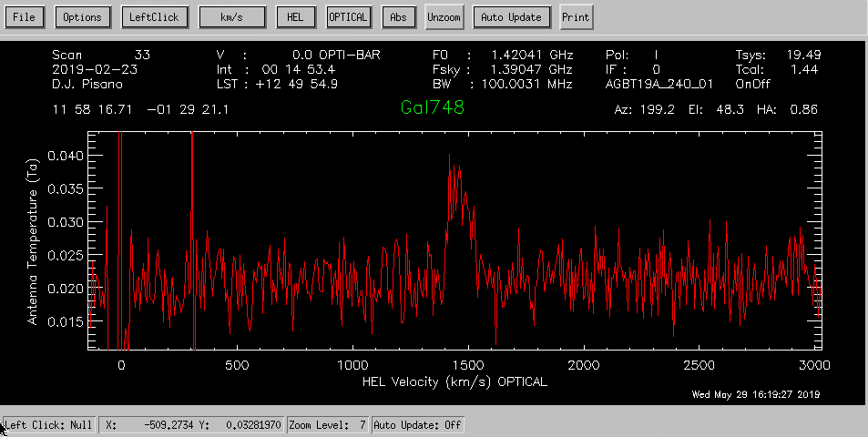Click the Print button

coord(575,17)
